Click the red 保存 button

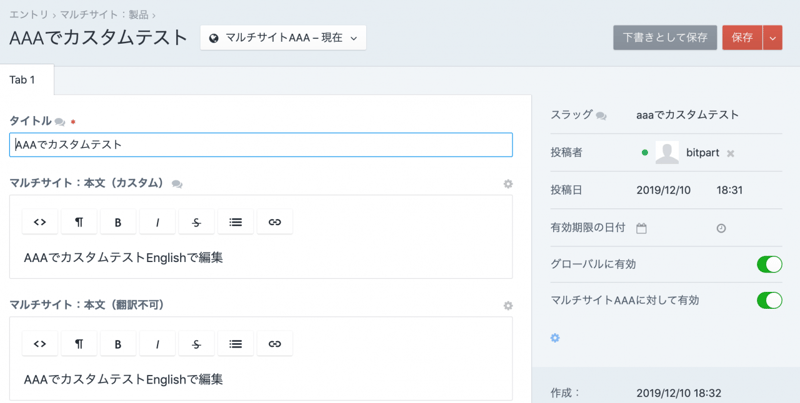pos(741,38)
